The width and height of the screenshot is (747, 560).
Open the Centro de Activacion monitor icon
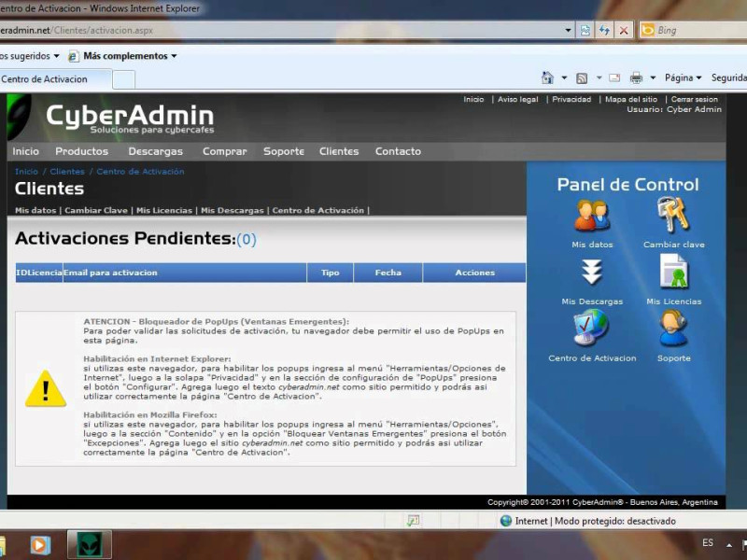tap(591, 328)
